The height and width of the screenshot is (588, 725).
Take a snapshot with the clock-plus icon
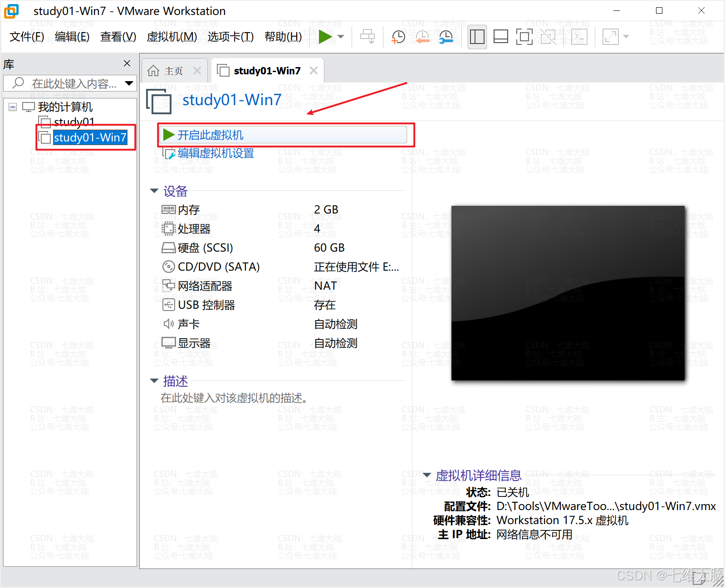tap(398, 37)
